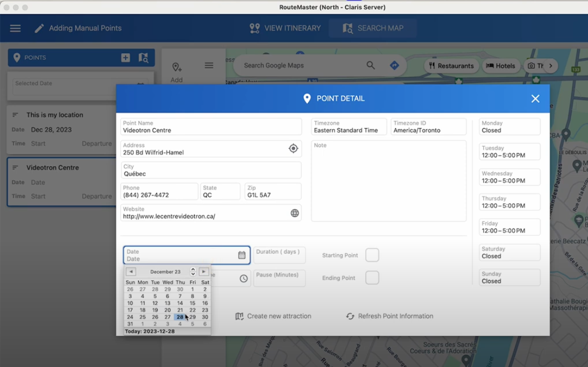
Task: Click the Timezone ID field America/Toronto
Action: click(x=428, y=127)
